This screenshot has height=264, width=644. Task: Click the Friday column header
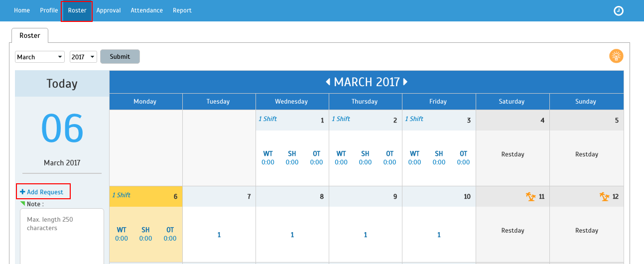tap(438, 102)
